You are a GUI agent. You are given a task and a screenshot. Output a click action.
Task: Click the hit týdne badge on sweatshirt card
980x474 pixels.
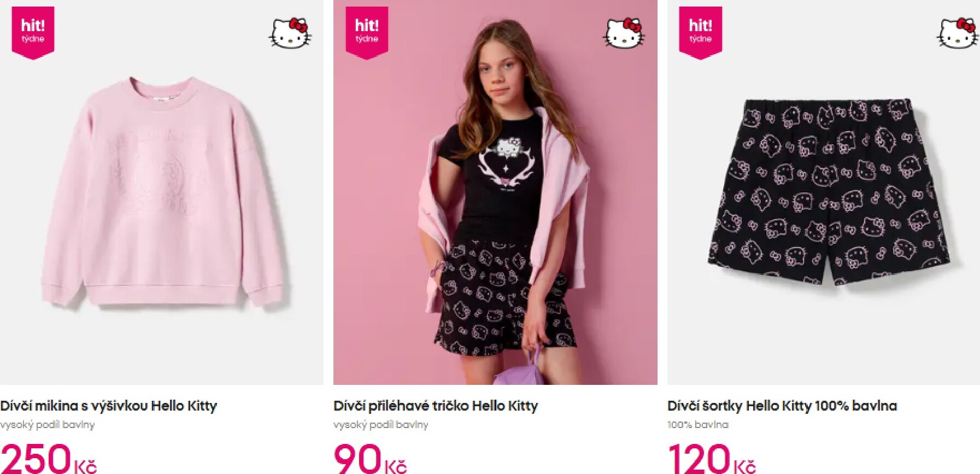tap(33, 33)
